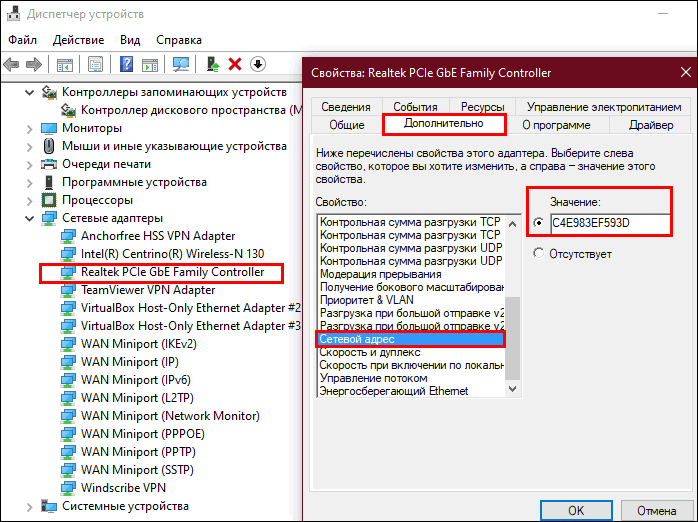The height and width of the screenshot is (522, 698).
Task: Expand the 'Системные устройства' node
Action: point(29,507)
